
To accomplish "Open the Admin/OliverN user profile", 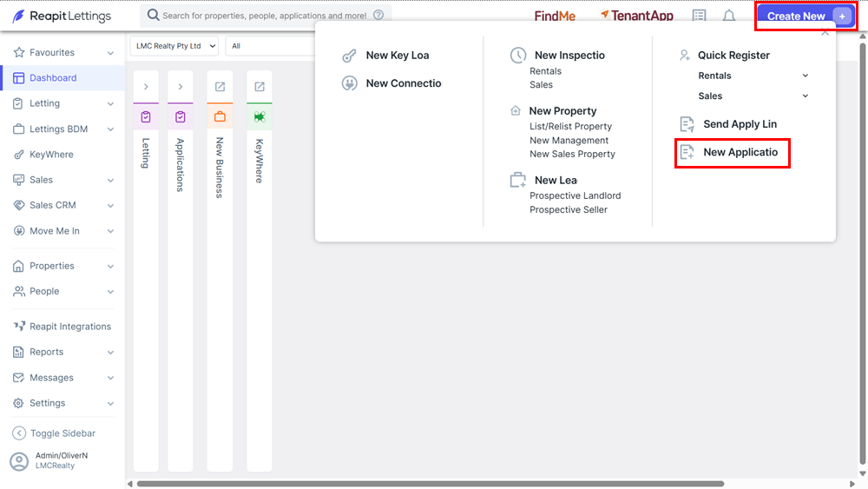I will coord(49,460).
